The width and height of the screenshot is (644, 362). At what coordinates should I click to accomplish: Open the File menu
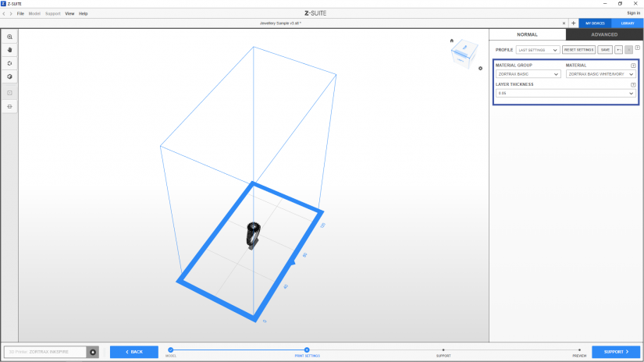pyautogui.click(x=20, y=13)
